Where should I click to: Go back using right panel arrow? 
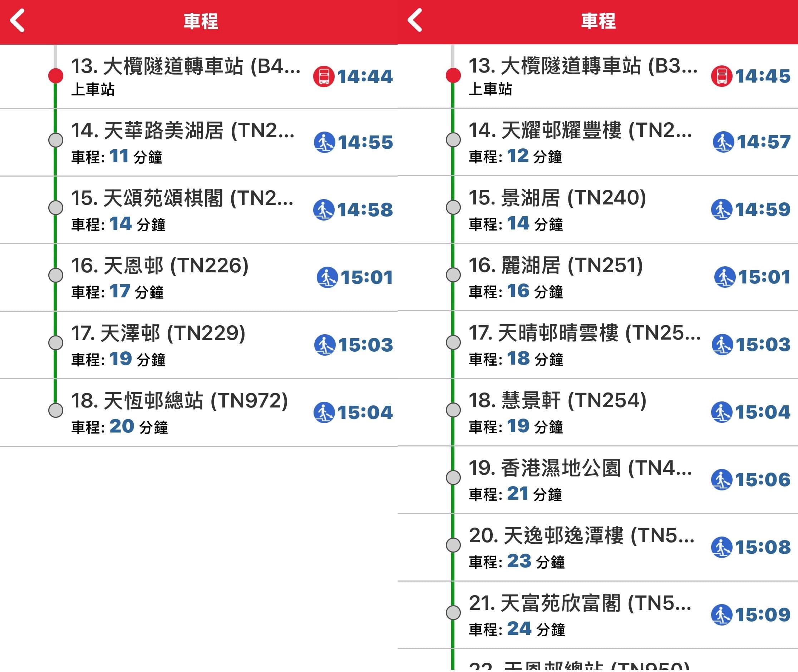tap(415, 20)
